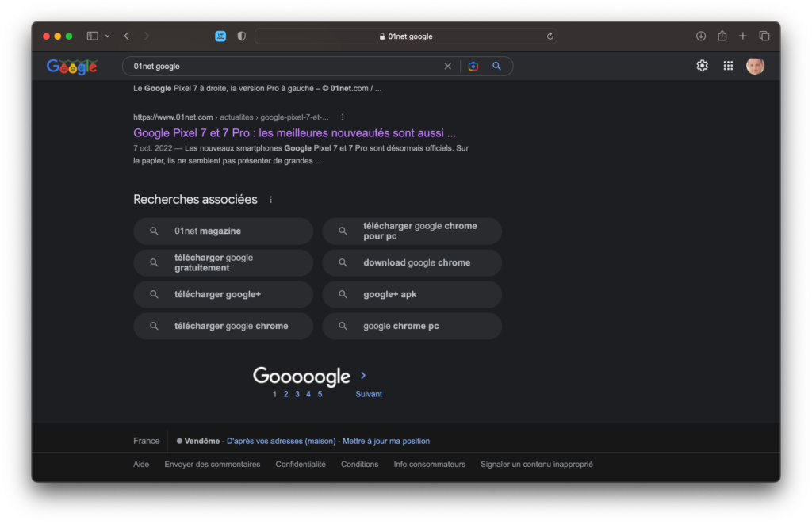Screen dimensions: 812x524
Task: Open the Google account avatar
Action: coord(755,66)
